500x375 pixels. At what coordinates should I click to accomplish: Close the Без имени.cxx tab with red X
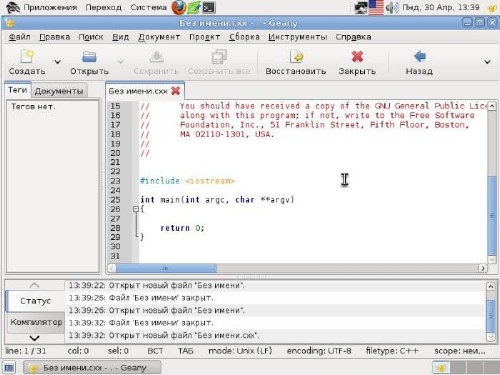pos(176,91)
